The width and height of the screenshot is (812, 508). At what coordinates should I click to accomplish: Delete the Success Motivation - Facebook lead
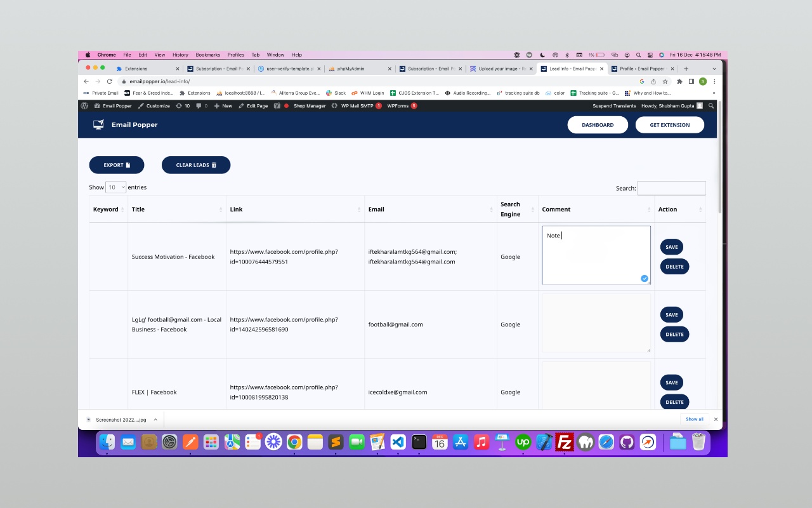[x=674, y=267]
